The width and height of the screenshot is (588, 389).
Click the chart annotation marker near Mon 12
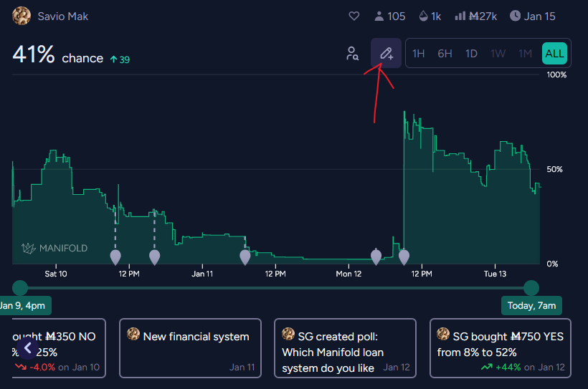(x=376, y=256)
